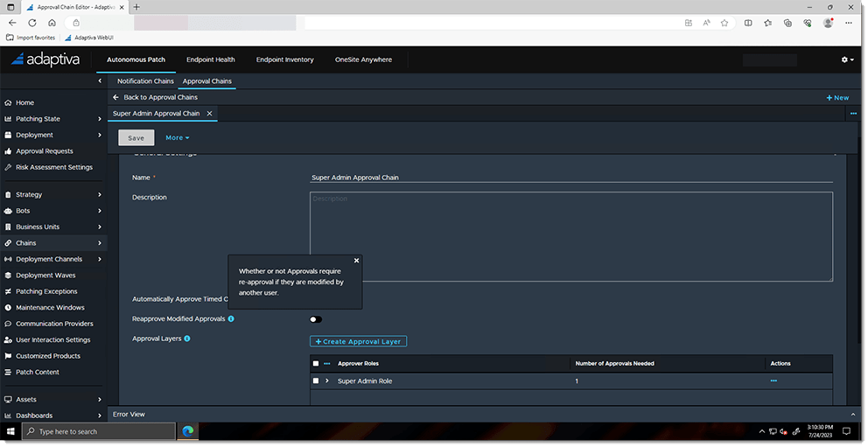Refresh the browser page

(32, 23)
